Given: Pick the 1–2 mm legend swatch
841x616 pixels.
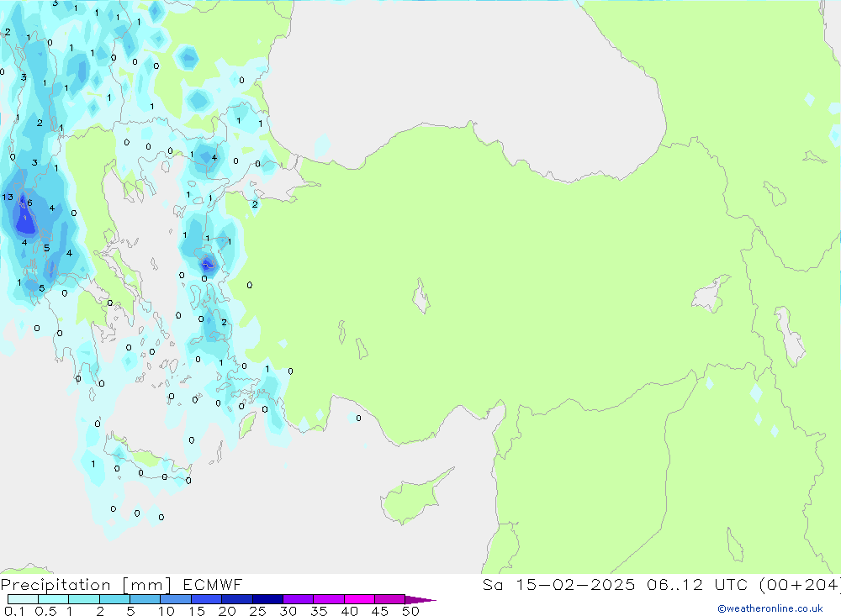Looking at the screenshot, I should tap(84, 599).
